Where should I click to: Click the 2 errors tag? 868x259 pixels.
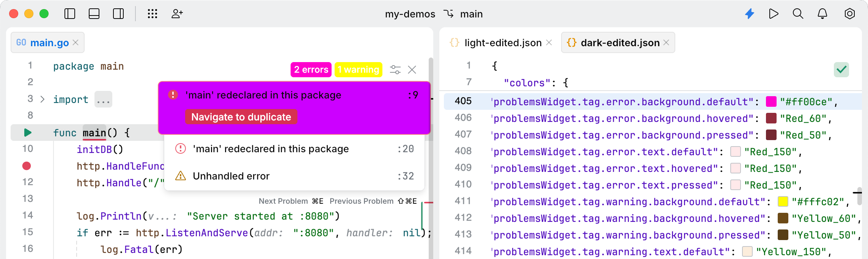pos(311,70)
